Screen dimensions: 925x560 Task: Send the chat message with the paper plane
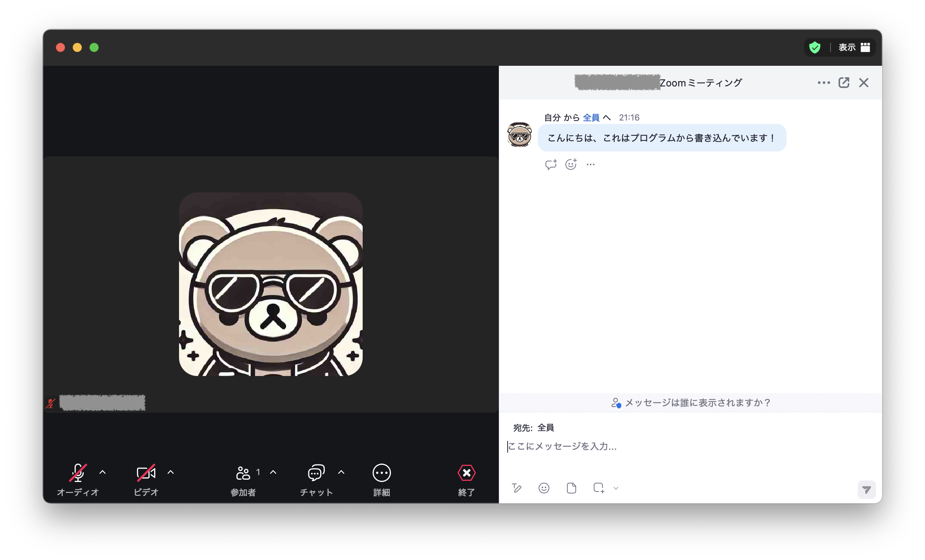click(866, 489)
